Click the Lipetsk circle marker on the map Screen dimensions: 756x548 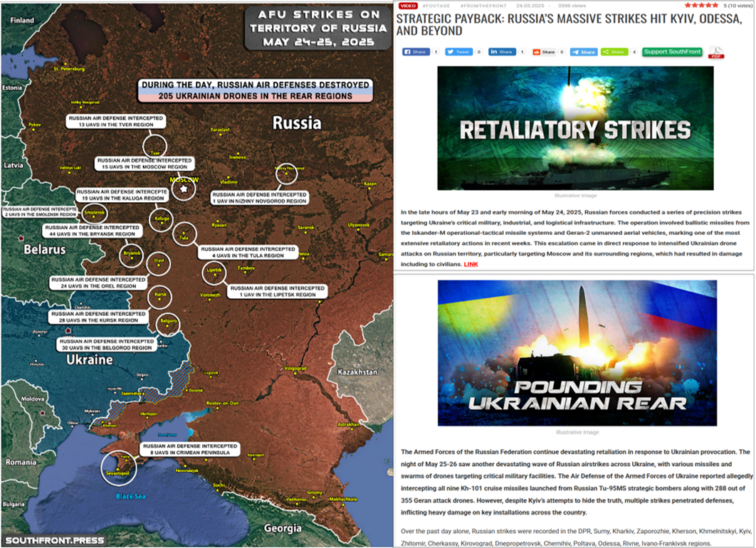[214, 273]
